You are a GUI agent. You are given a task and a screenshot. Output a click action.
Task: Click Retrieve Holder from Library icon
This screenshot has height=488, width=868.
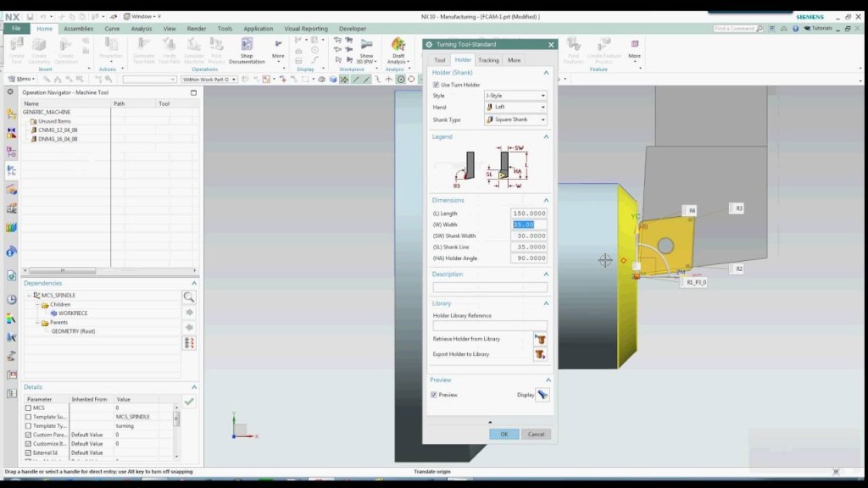540,339
